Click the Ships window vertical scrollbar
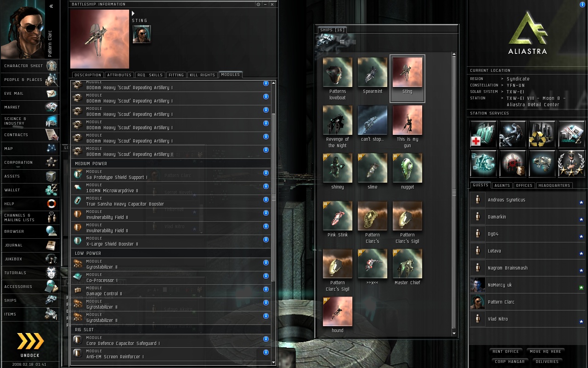 pyautogui.click(x=454, y=192)
